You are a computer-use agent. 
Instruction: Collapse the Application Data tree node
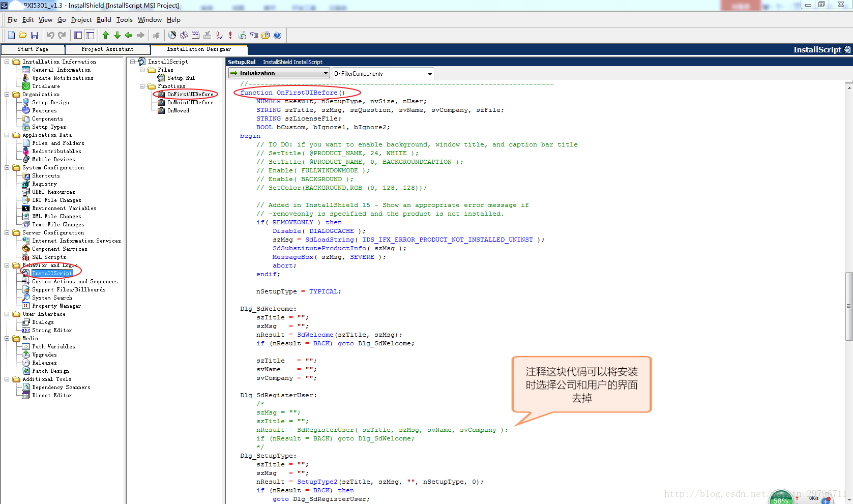click(x=7, y=135)
